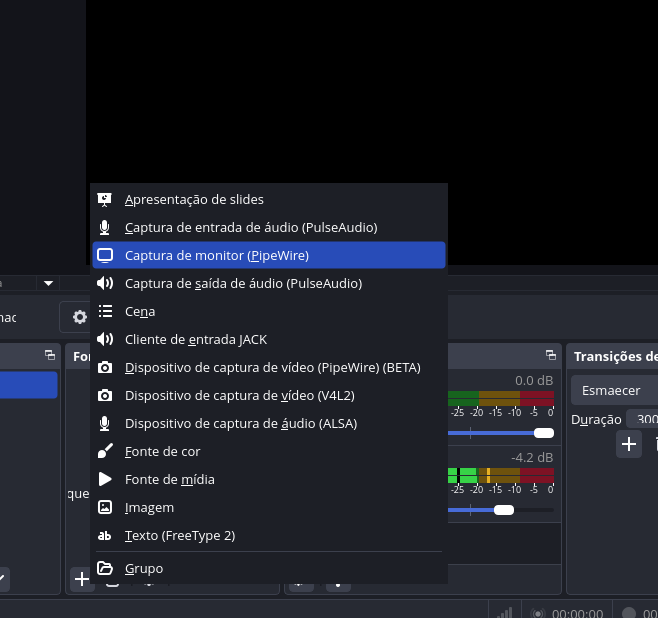The height and width of the screenshot is (618, 658).
Task: Click the Transições de cena panel title
Action: 616,356
